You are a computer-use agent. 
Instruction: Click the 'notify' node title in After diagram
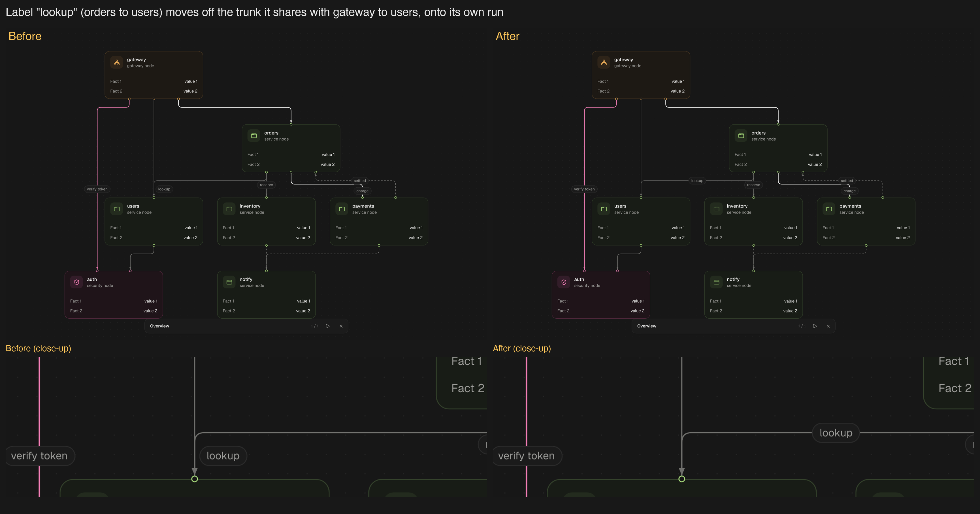tap(733, 280)
